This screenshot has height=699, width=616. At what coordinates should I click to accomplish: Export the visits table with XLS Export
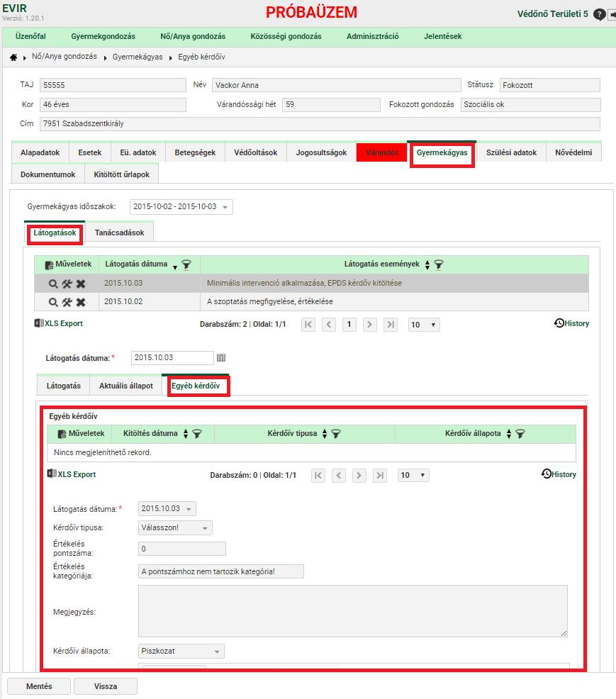(59, 324)
